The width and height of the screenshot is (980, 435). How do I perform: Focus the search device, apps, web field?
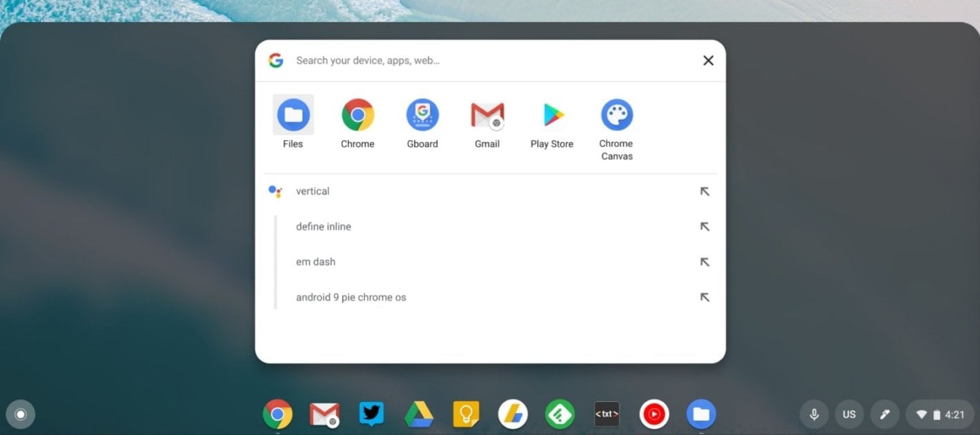click(490, 61)
